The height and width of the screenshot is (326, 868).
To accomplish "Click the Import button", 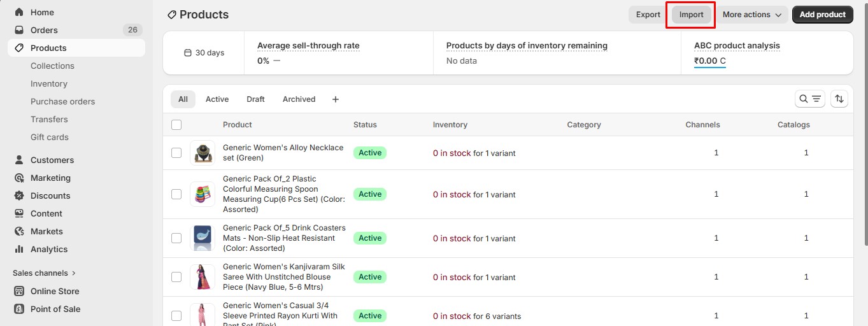I will 691,15.
